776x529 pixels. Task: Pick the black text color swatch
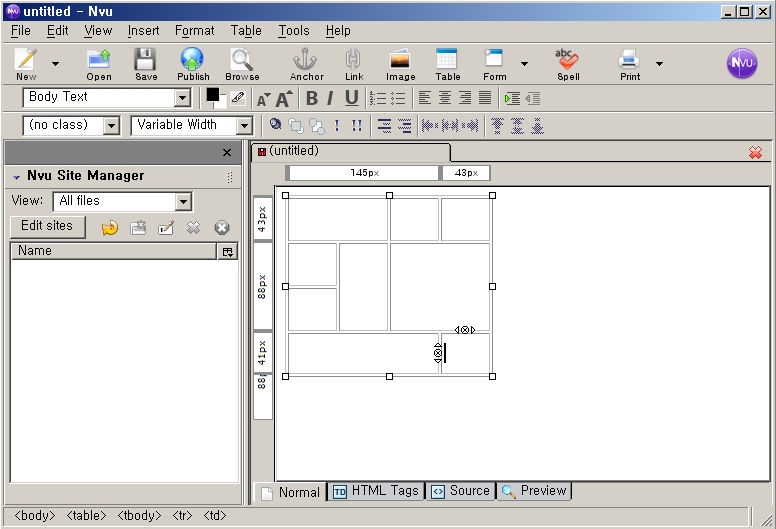click(x=213, y=95)
